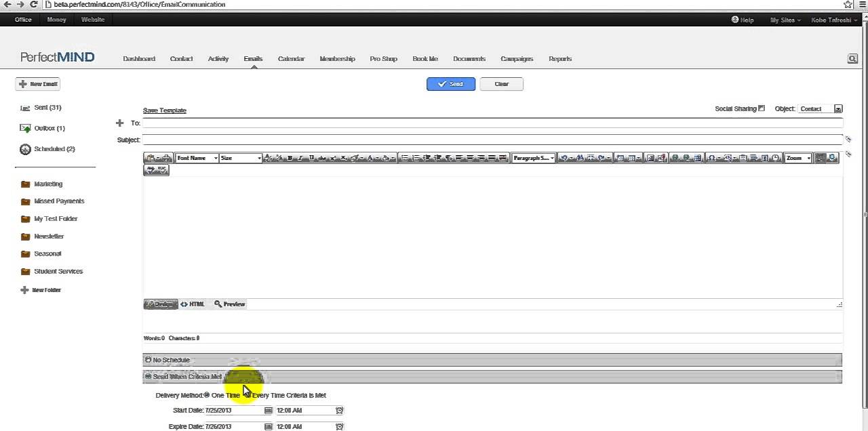Focus the Subject field
Viewport: 868px width, 431px height.
point(492,140)
